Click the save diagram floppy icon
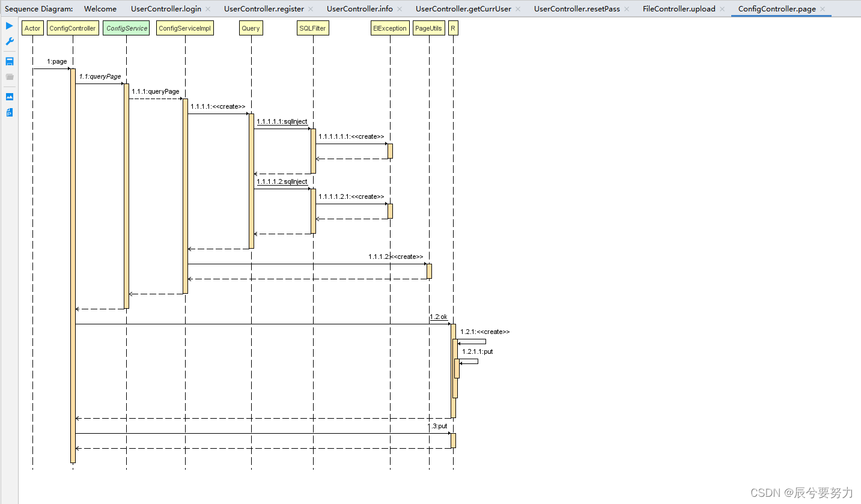 point(9,61)
